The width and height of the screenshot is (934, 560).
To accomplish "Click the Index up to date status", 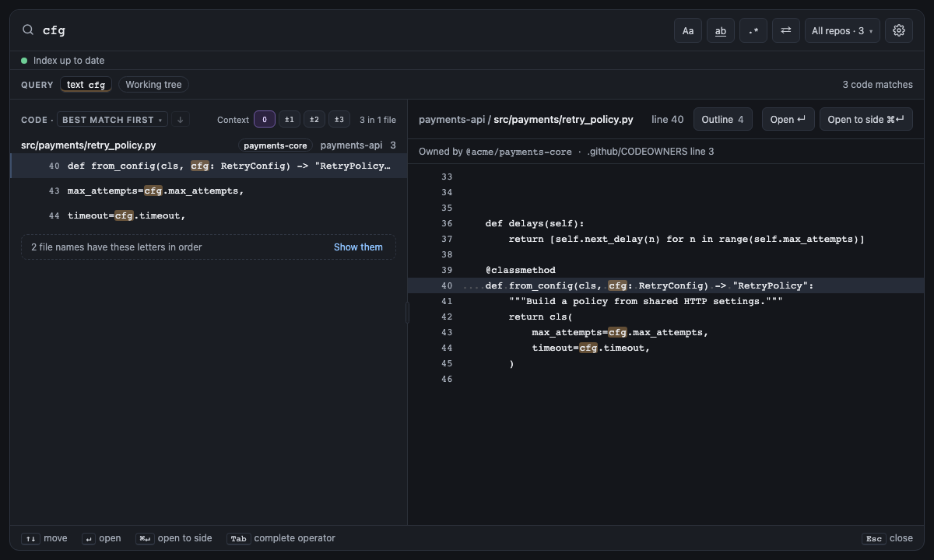I will tap(63, 61).
